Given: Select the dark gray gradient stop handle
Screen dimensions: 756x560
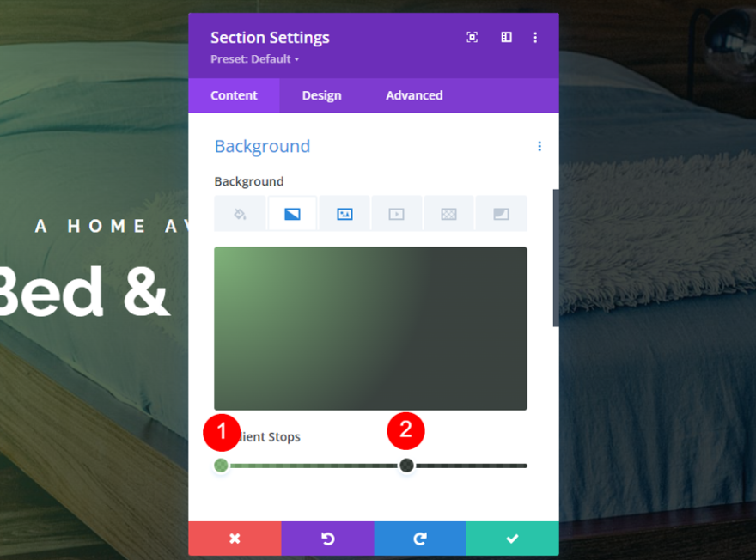Looking at the screenshot, I should (x=406, y=465).
